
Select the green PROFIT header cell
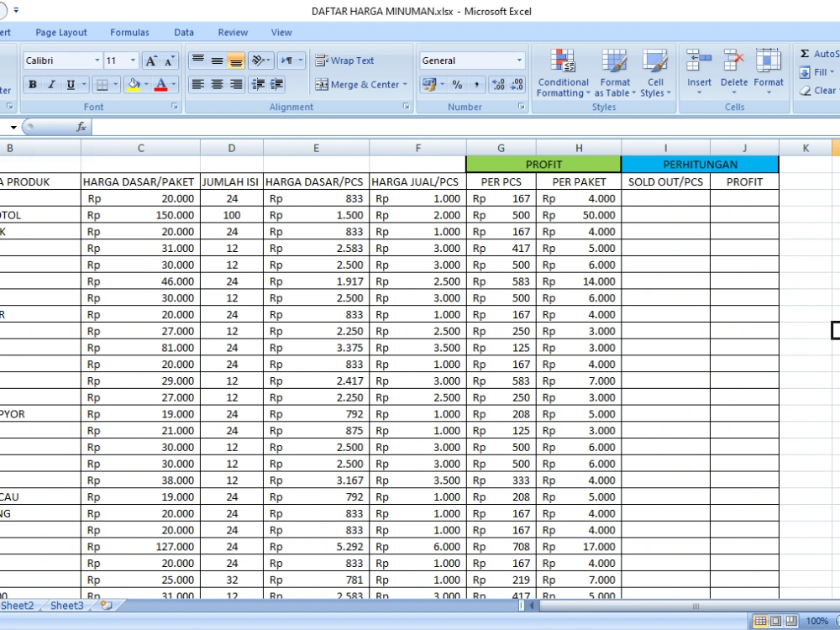pos(543,165)
